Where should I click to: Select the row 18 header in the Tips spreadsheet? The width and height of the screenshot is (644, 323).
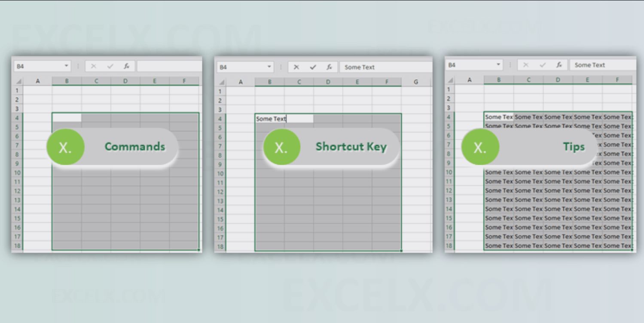[x=449, y=246]
